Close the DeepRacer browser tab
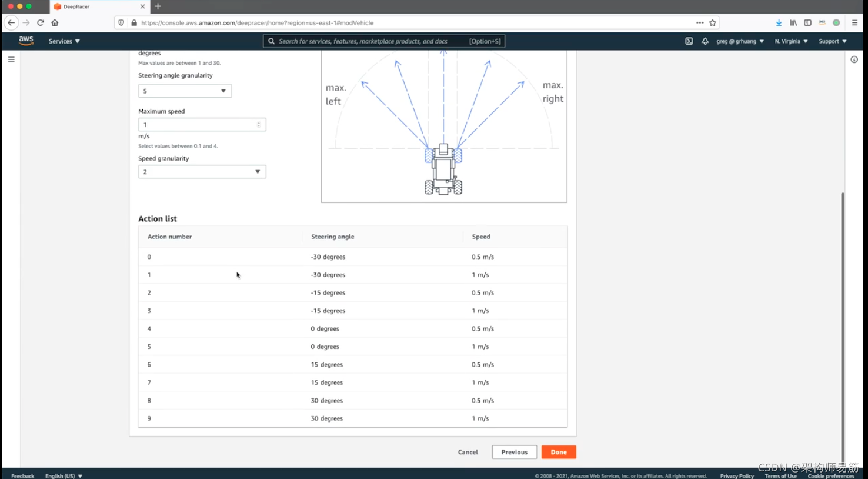 click(142, 6)
